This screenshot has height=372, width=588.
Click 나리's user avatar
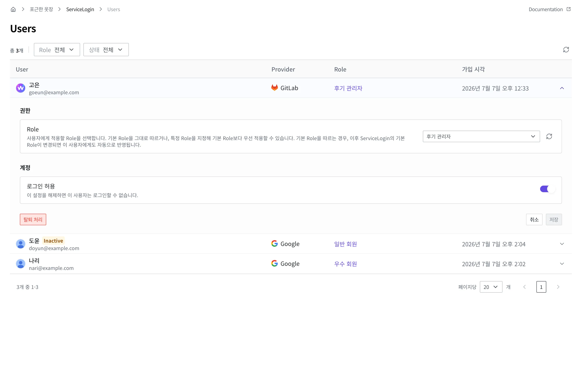pos(20,264)
